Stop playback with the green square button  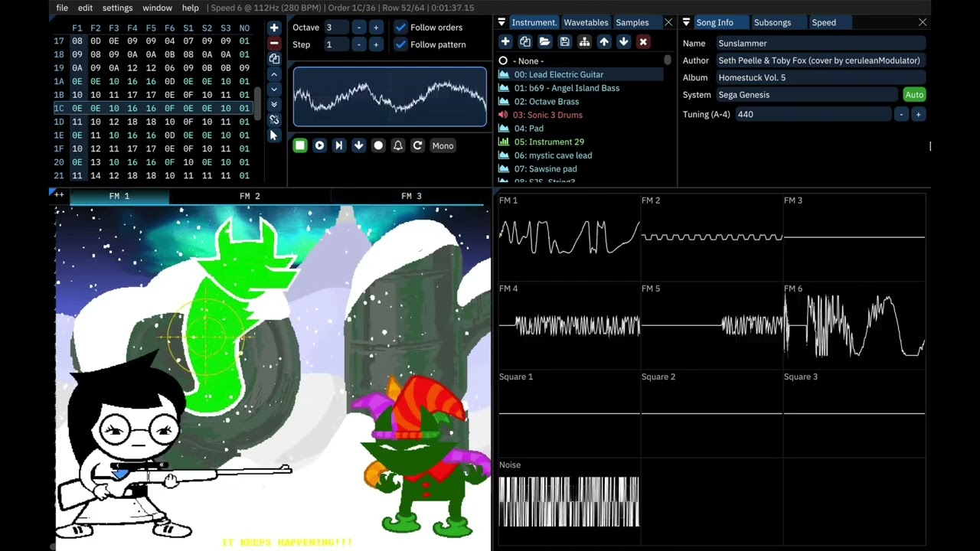click(300, 145)
